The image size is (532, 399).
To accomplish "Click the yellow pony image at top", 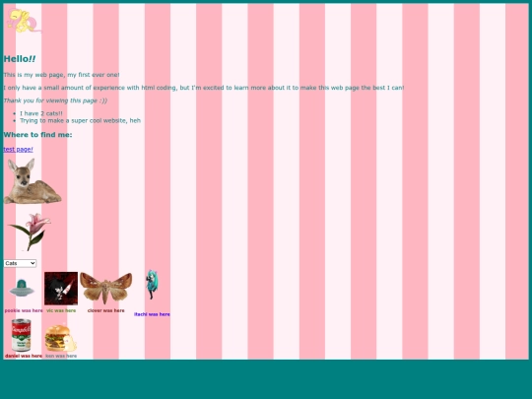I will tap(23, 21).
